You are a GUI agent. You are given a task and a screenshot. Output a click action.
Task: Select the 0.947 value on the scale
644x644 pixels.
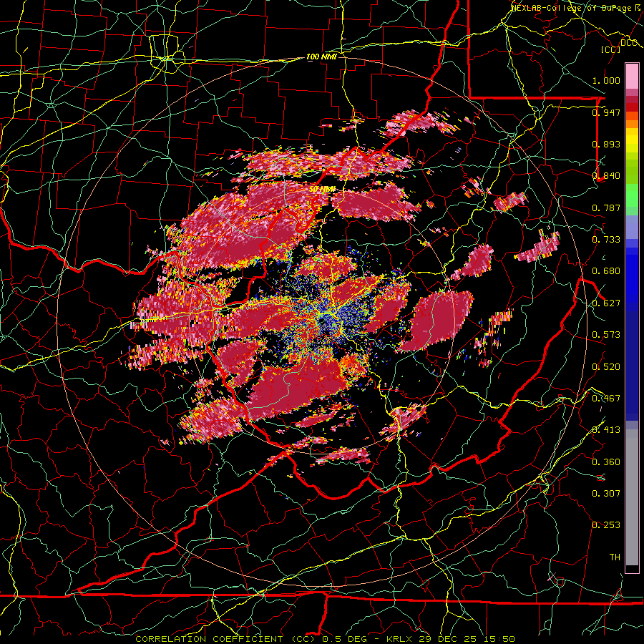click(x=606, y=112)
